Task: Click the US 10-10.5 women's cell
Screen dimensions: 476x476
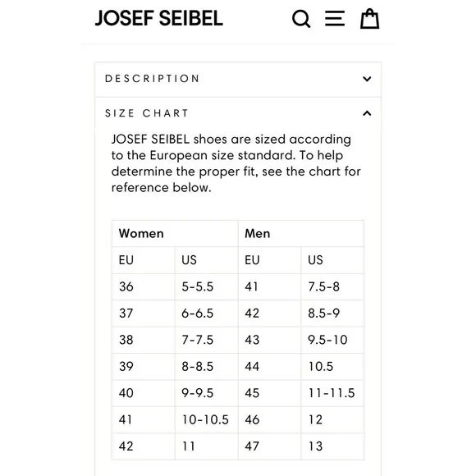Action: click(207, 419)
